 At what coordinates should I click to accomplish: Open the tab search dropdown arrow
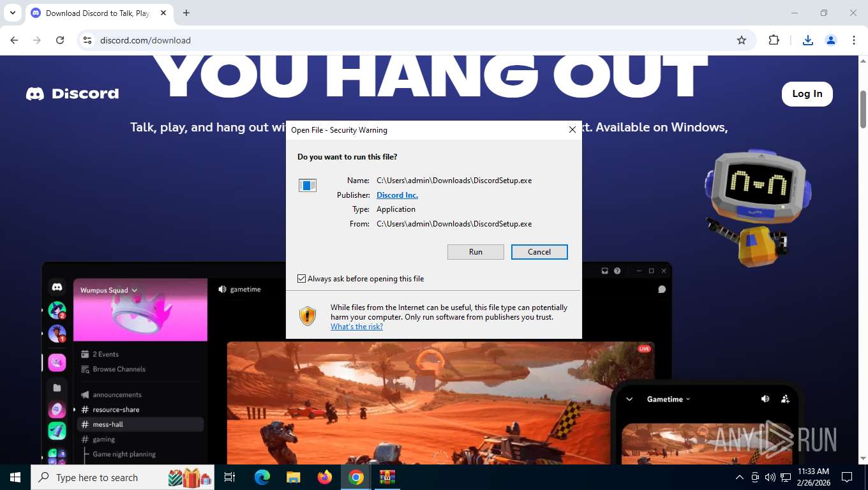12,13
